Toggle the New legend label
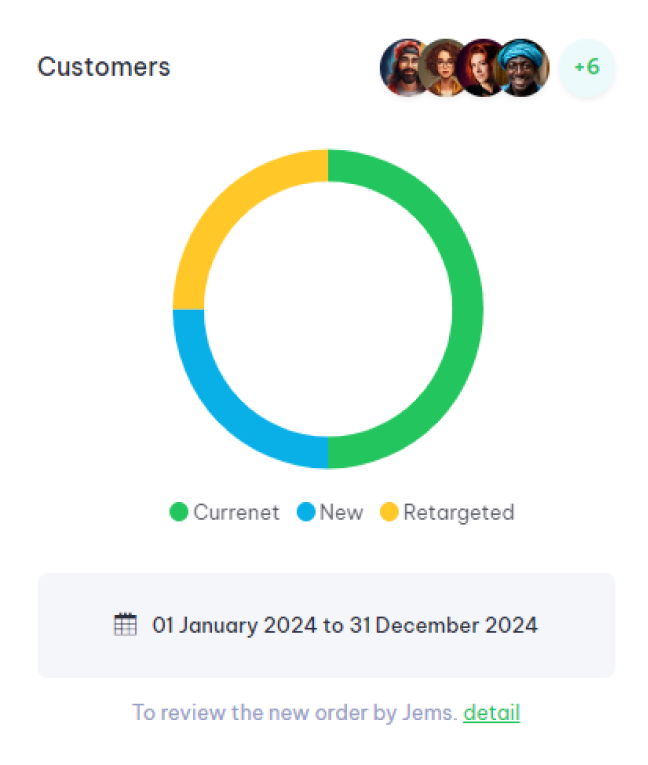This screenshot has width=648, height=765. pyautogui.click(x=341, y=513)
